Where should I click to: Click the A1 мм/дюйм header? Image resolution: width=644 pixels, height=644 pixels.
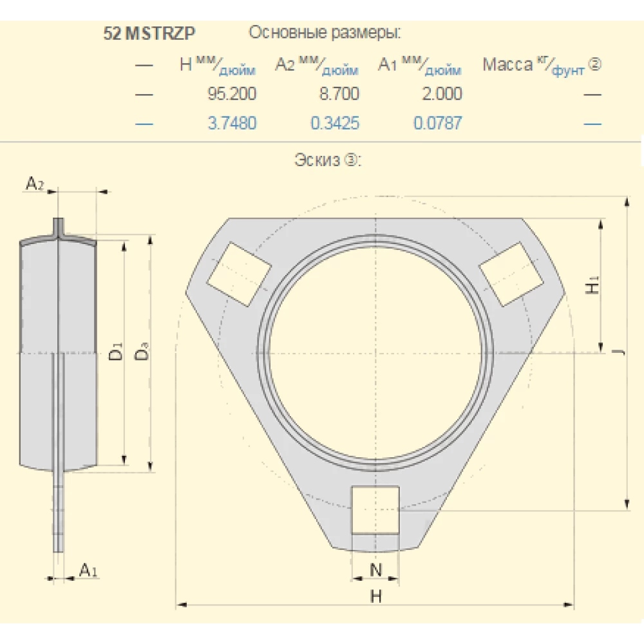[419, 64]
